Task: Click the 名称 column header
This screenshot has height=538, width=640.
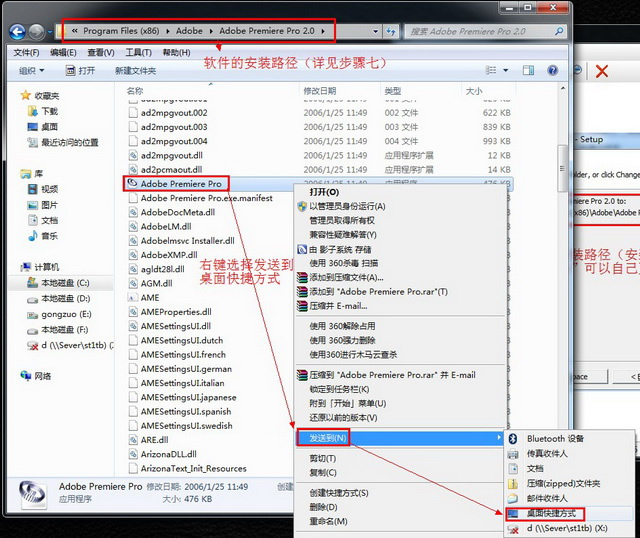Action: 135,91
